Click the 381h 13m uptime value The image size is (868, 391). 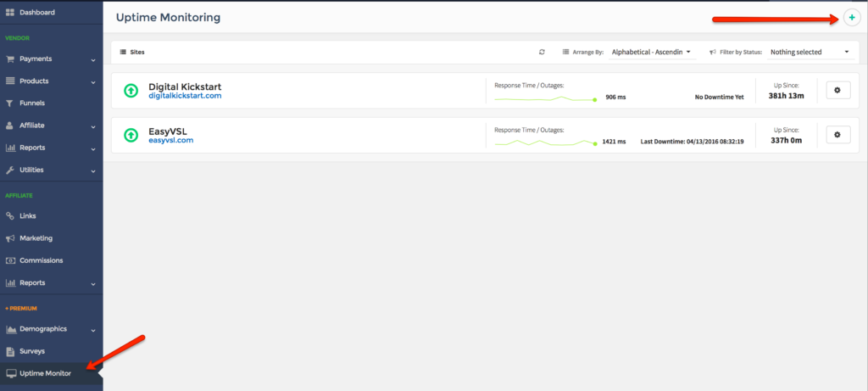786,96
